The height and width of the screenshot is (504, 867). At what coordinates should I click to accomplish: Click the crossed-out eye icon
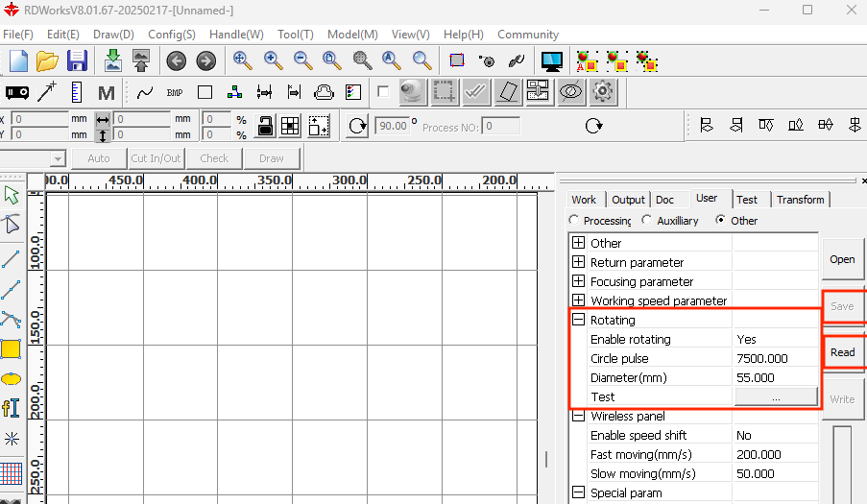[570, 92]
